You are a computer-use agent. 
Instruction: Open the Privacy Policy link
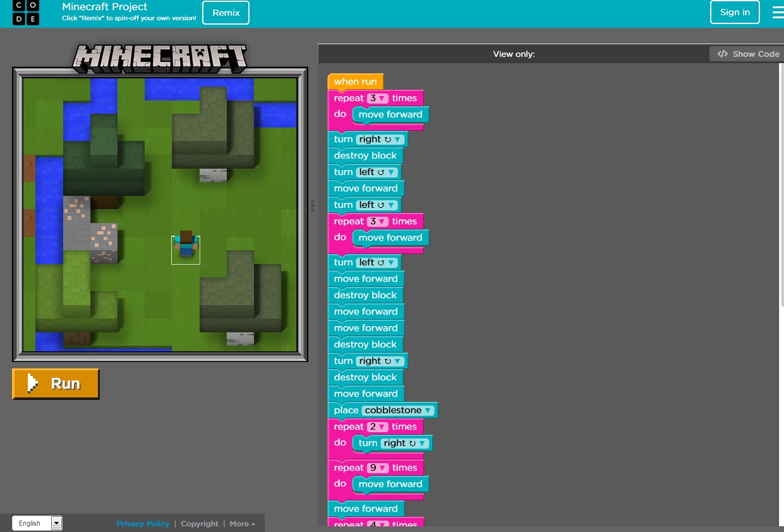pyautogui.click(x=143, y=523)
